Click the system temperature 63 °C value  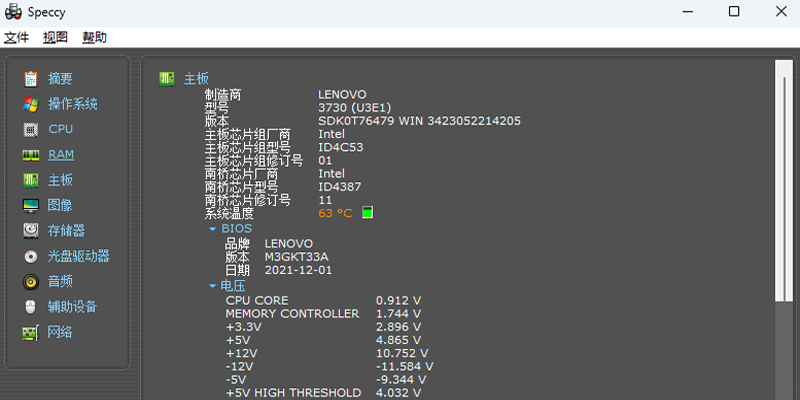(x=335, y=213)
